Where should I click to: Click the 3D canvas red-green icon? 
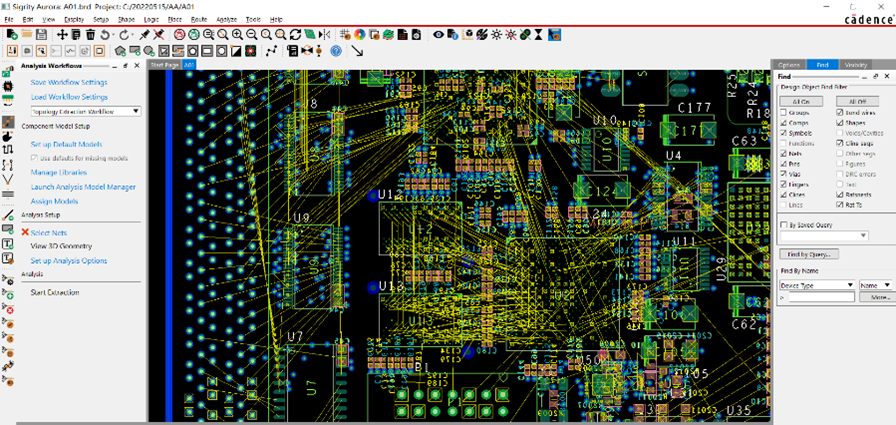[x=252, y=51]
